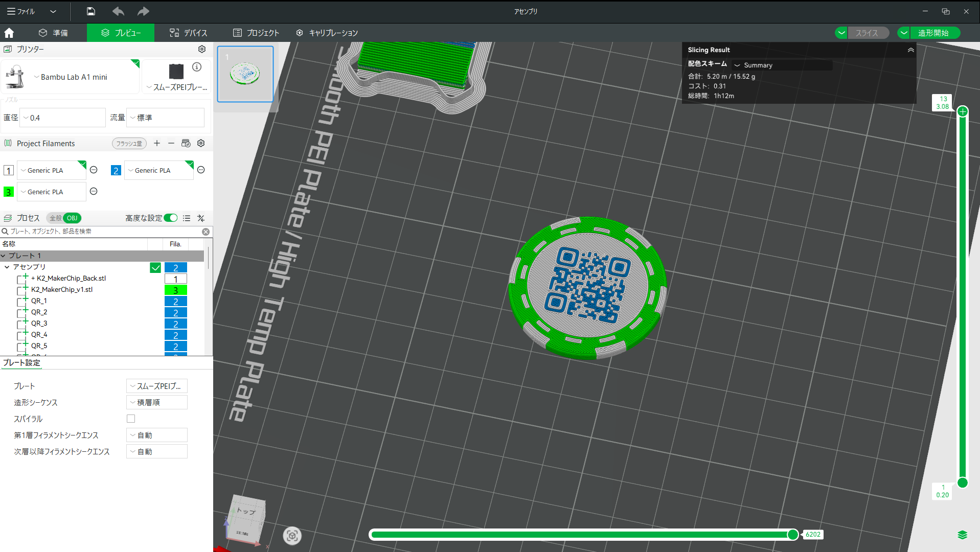
Task: Undo the last action
Action: pos(118,11)
